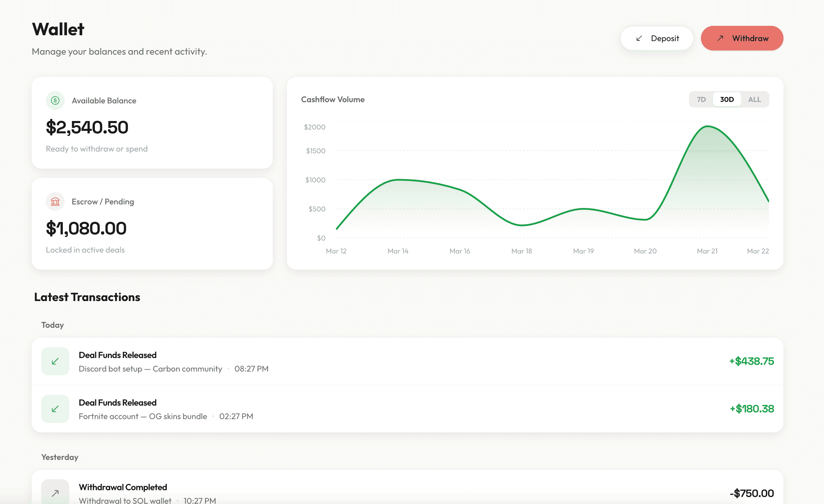Viewport: 824px width, 504px height.
Task: Click the 08:27 PM timestamp
Action: 251,369
